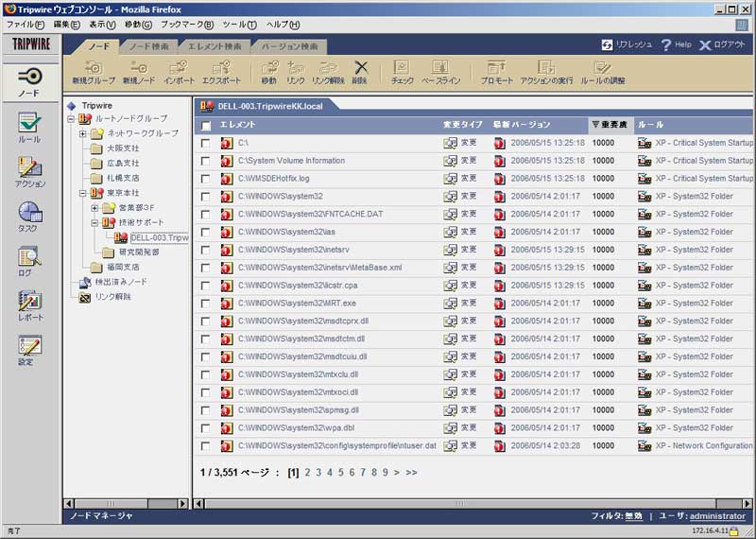This screenshot has width=756, height=539.
Task: Click the ベースライン toolbar icon
Action: pyautogui.click(x=441, y=73)
